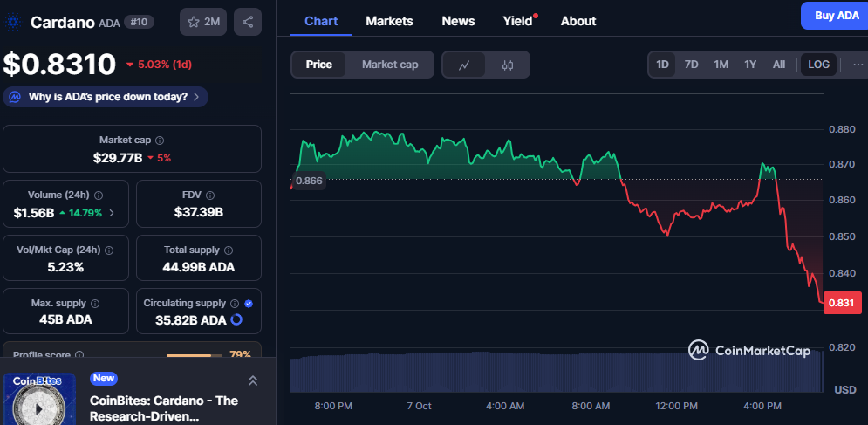The height and width of the screenshot is (425, 868).
Task: Click the star watchlist button showing 2M
Action: point(203,22)
